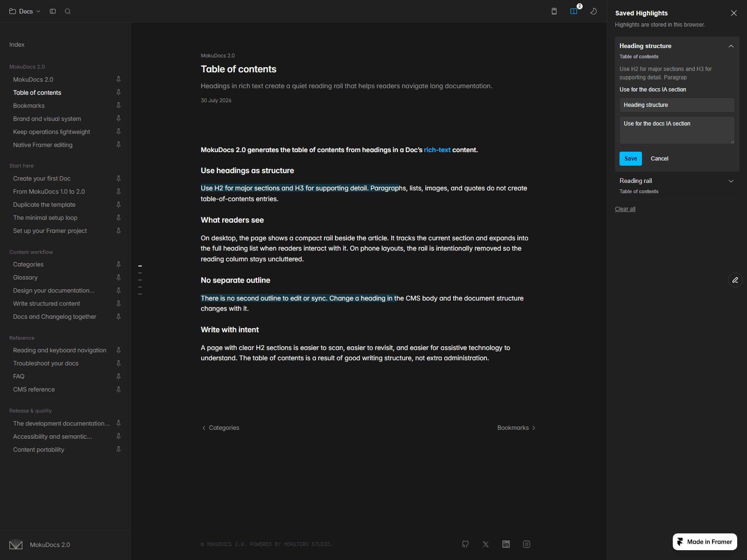Click the highlight pen edit icon
Image resolution: width=747 pixels, height=560 pixels.
click(x=735, y=280)
